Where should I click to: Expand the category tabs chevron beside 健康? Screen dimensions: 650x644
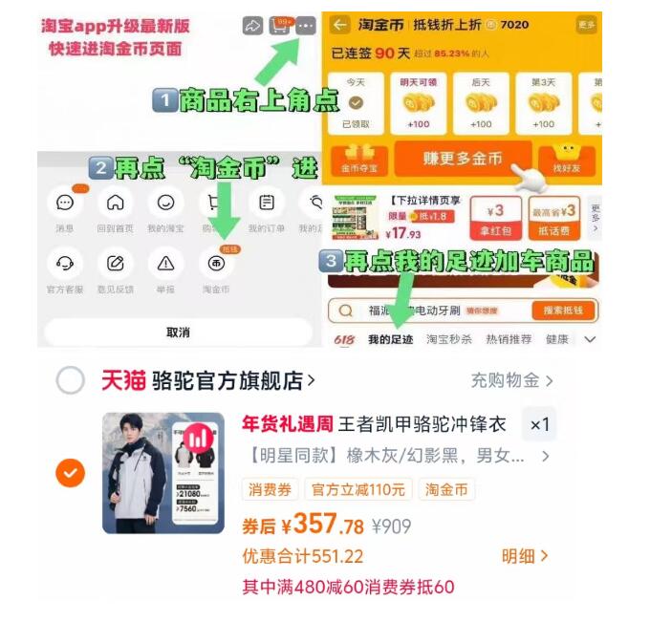pos(590,339)
